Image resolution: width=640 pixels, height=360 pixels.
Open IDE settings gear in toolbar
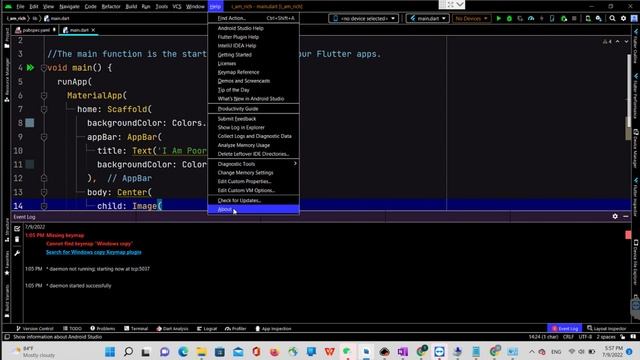click(x=623, y=18)
